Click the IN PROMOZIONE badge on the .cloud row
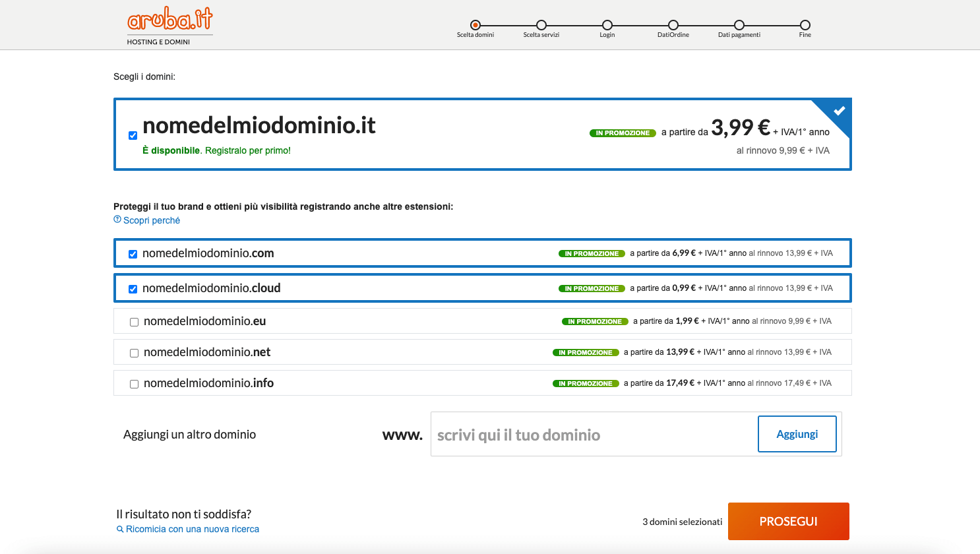This screenshot has height=554, width=980. click(592, 288)
